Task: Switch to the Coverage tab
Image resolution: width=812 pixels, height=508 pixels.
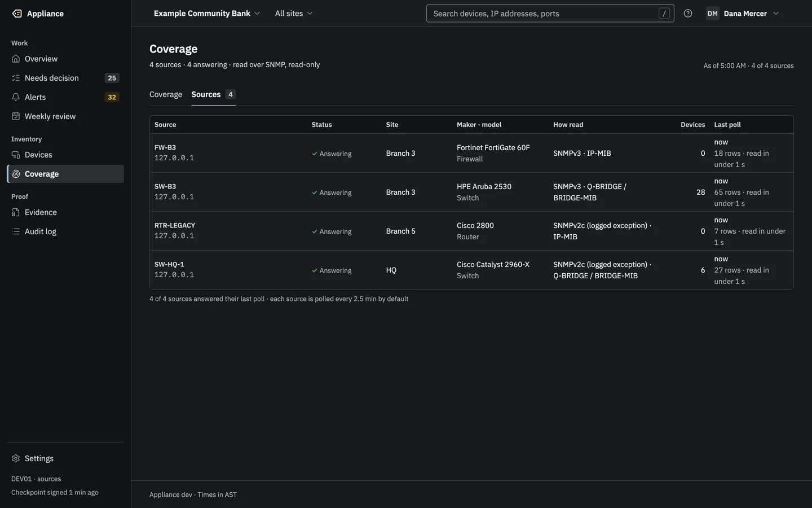Action: (x=166, y=94)
